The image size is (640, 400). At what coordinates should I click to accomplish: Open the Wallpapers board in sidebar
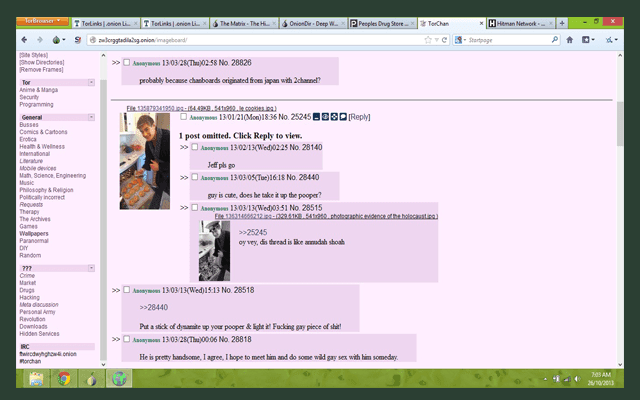point(34,233)
